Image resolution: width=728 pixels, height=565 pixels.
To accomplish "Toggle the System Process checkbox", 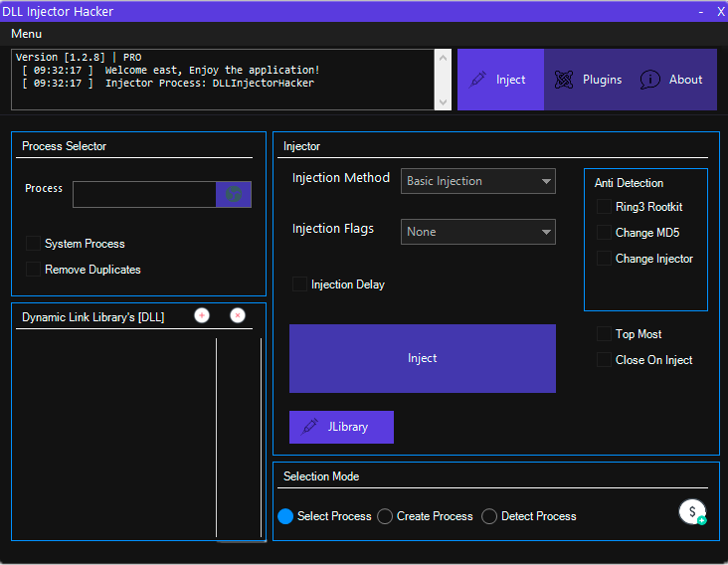I will pyautogui.click(x=34, y=244).
